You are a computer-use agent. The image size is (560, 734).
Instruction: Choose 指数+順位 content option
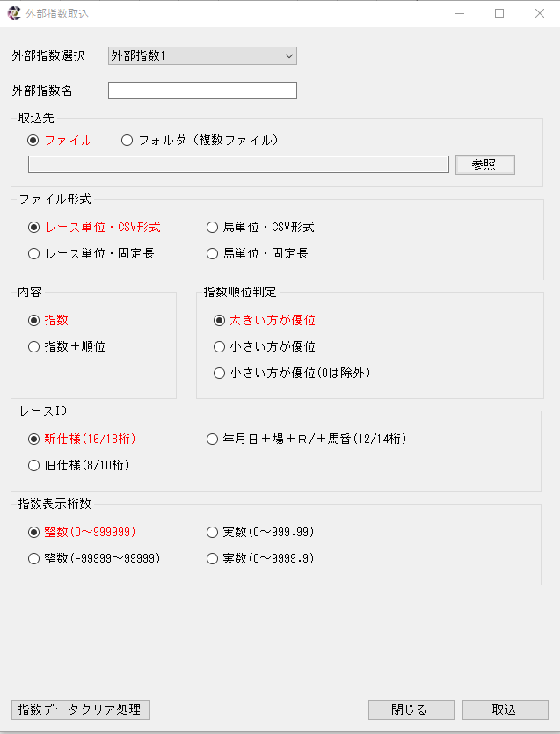(34, 346)
